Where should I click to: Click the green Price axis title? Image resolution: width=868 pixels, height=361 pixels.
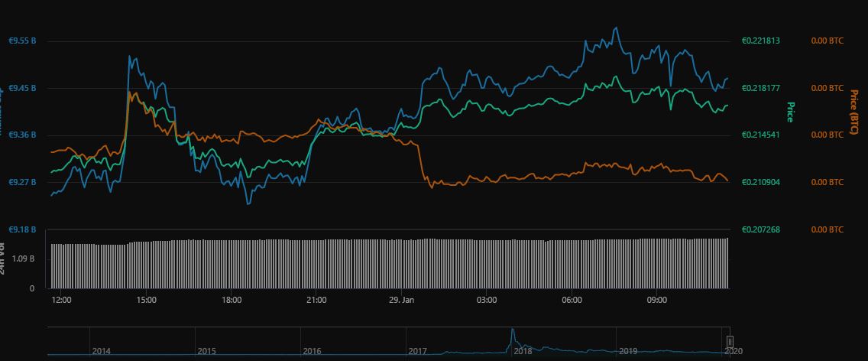click(791, 112)
